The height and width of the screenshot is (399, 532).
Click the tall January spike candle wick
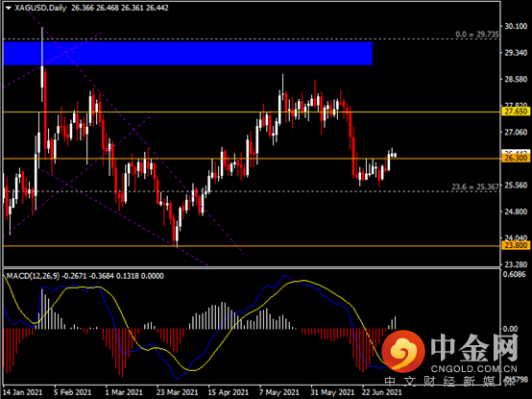42,46
